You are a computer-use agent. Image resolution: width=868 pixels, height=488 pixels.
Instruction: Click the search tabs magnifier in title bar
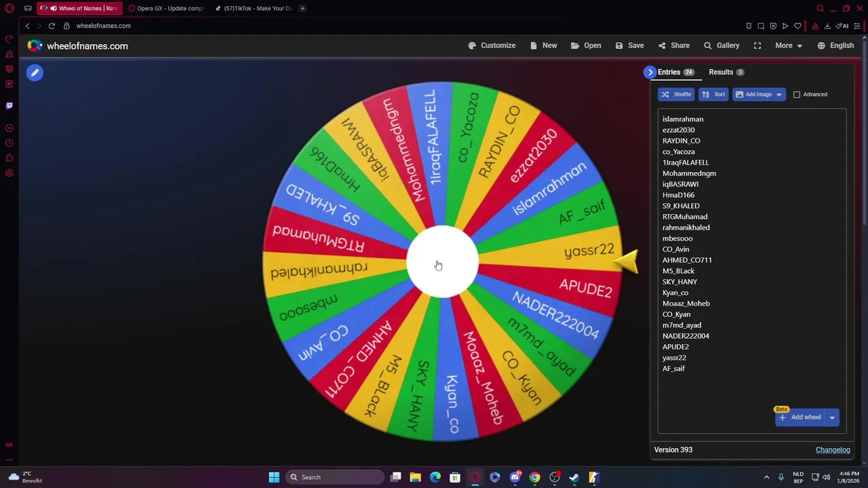(820, 8)
